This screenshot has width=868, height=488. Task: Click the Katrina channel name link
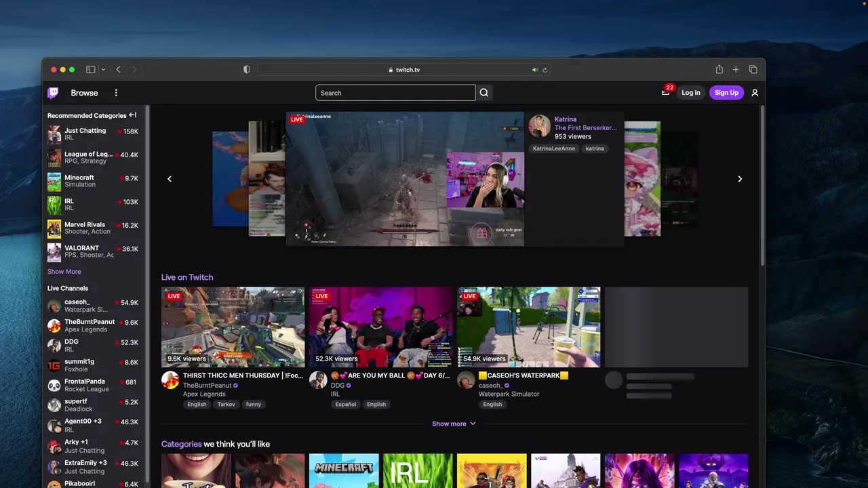point(566,119)
